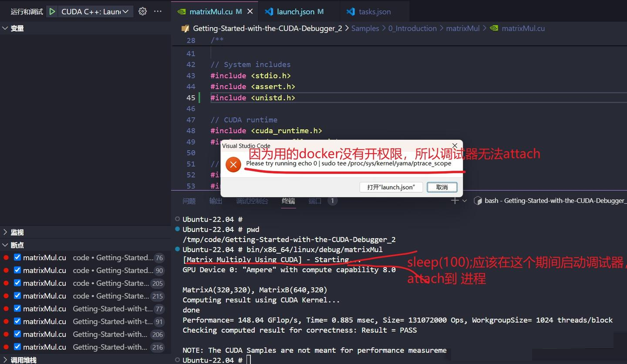Click the bash terminal icon in the panel header
Image resolution: width=627 pixels, height=364 pixels.
pos(477,201)
